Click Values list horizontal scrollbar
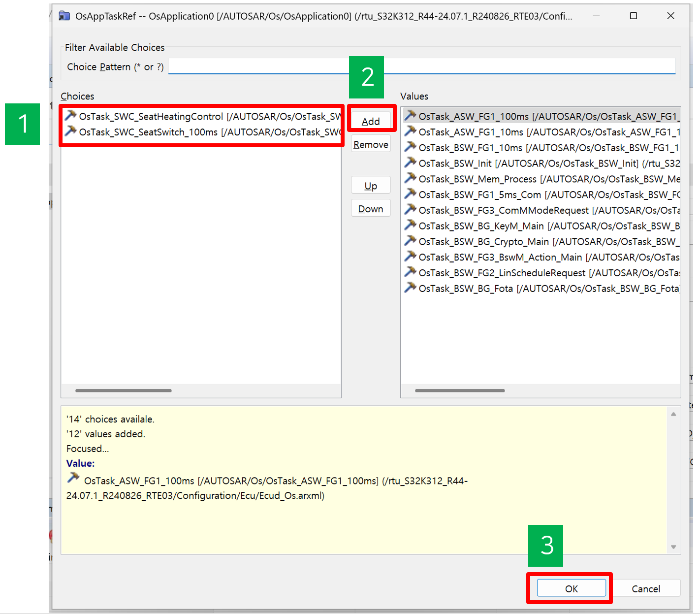Viewport: 700px width, 614px height. pos(460,390)
